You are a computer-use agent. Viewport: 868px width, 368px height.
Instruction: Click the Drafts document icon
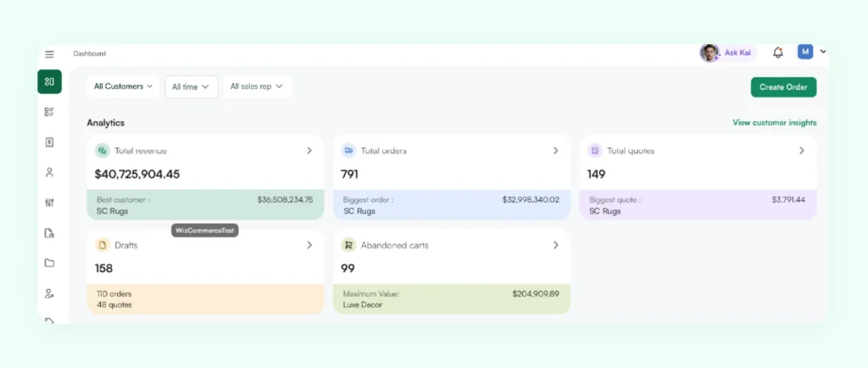(x=103, y=245)
